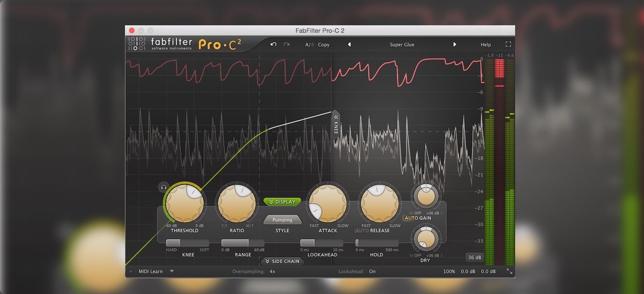Click the MIDI Learn button
The height and width of the screenshot is (294, 644).
(151, 272)
